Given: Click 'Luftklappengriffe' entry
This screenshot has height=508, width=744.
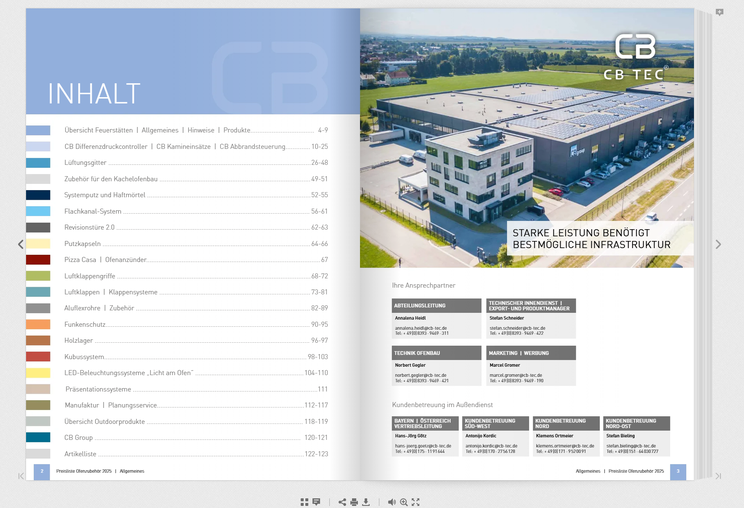Looking at the screenshot, I should tap(196, 276).
